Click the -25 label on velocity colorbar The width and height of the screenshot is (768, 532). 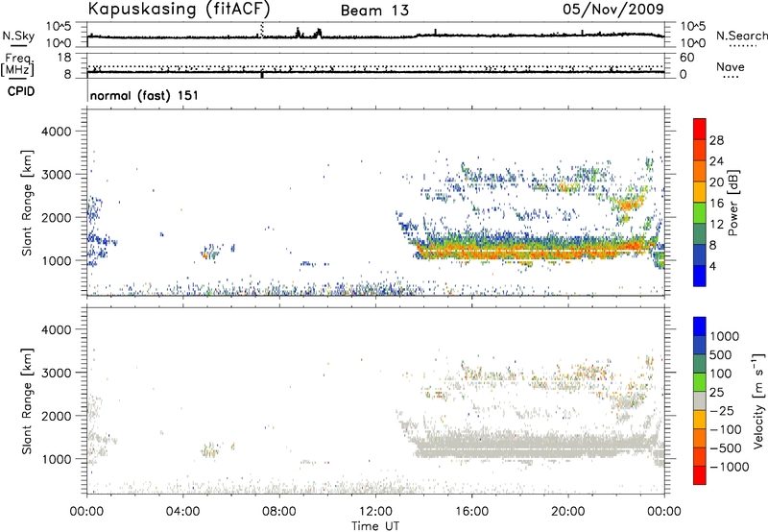(x=722, y=411)
